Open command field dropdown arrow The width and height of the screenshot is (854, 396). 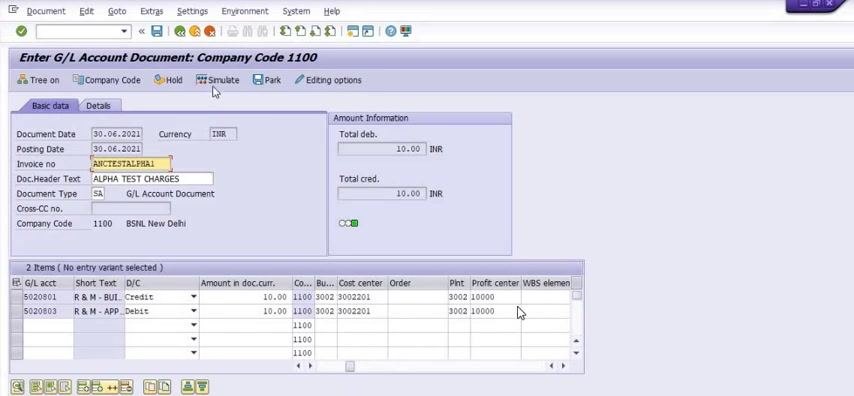pos(125,32)
